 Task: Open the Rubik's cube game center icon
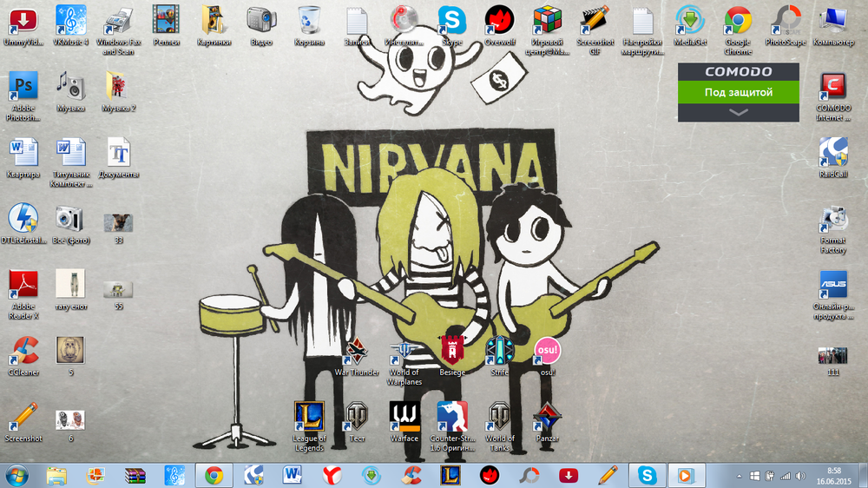[x=547, y=30]
